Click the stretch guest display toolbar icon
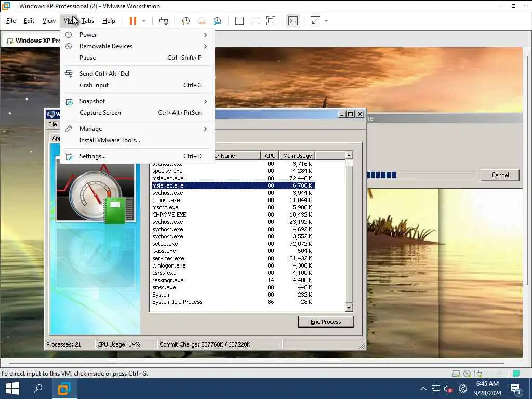Image resolution: width=532 pixels, height=399 pixels. (x=315, y=21)
